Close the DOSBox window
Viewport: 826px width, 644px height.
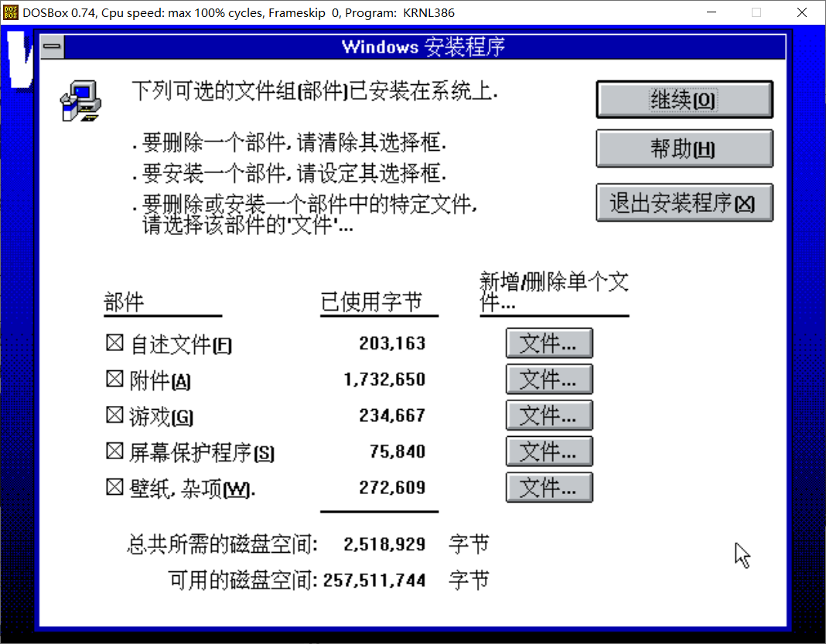click(x=802, y=12)
